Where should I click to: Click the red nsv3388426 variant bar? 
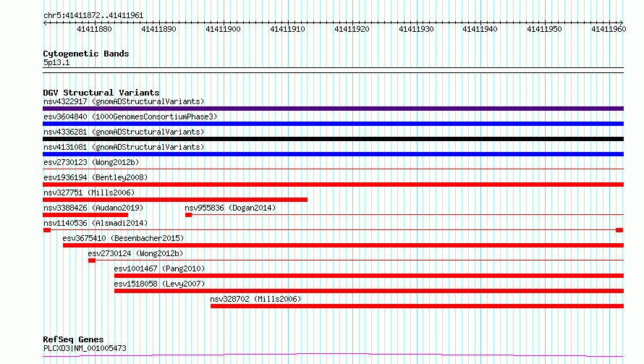[x=85, y=215]
